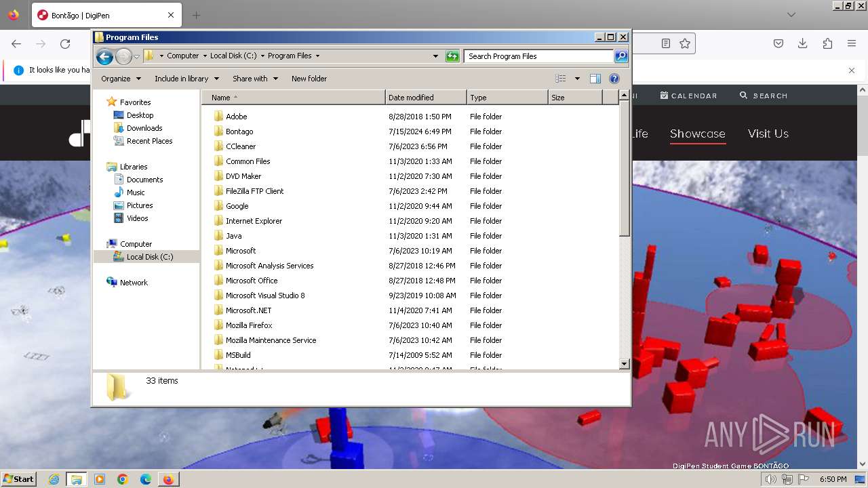868x488 pixels.
Task: Click the Microsoft Edge taskbar icon
Action: coord(146,479)
